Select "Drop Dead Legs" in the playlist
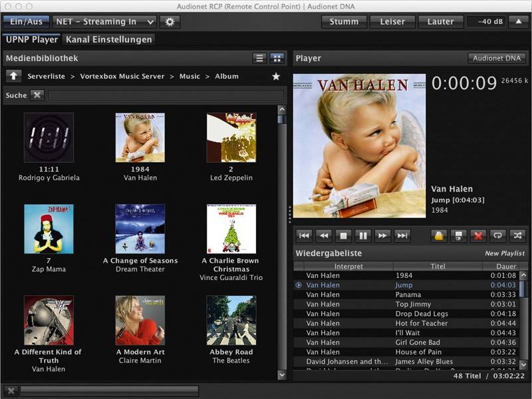 [x=406, y=314]
